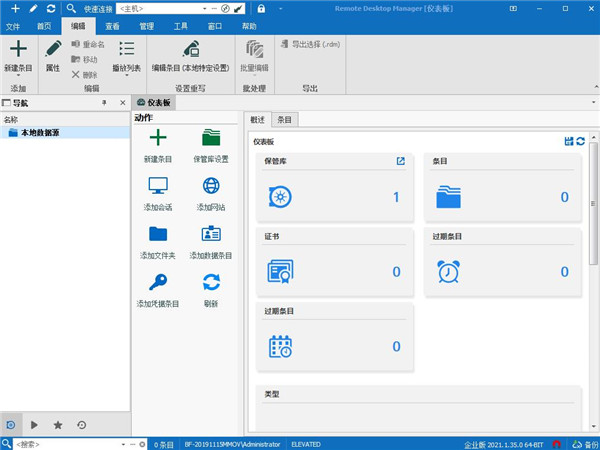Select the 概述 overview tab
Image resolution: width=600 pixels, height=450 pixels.
(258, 120)
